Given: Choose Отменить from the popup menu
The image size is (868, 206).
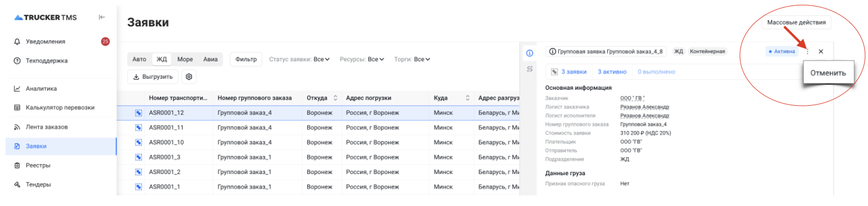Looking at the screenshot, I should tap(828, 73).
